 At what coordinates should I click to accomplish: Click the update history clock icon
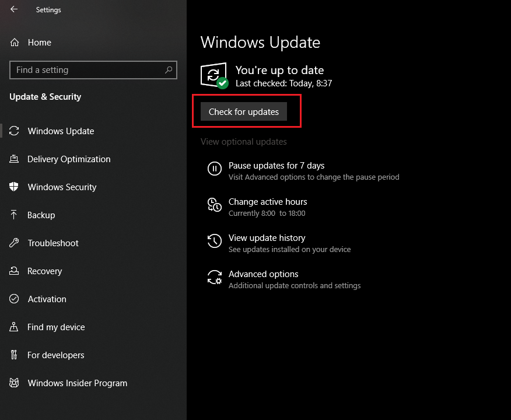click(215, 241)
